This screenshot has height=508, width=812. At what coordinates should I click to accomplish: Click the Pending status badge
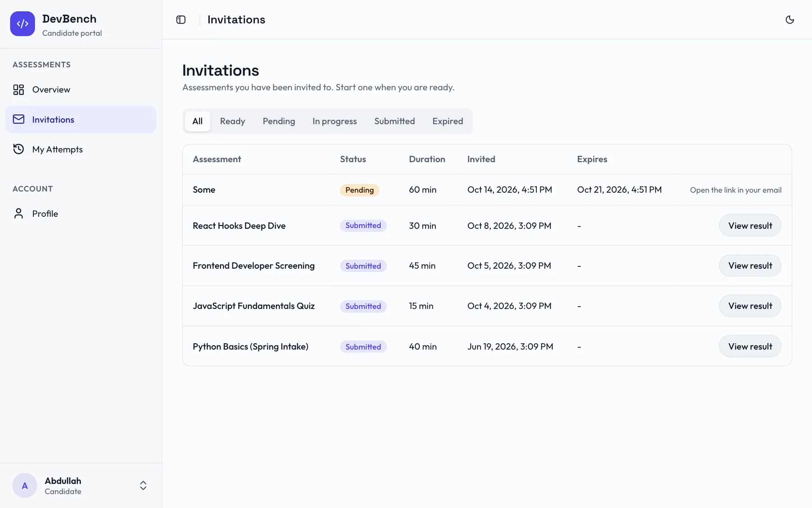(360, 190)
